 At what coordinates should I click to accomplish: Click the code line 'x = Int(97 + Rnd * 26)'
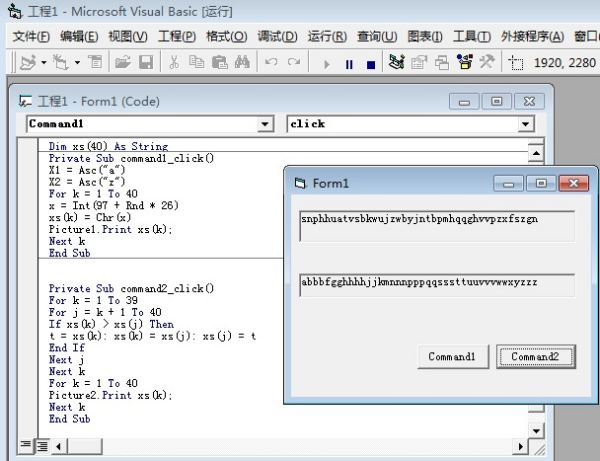(114, 205)
